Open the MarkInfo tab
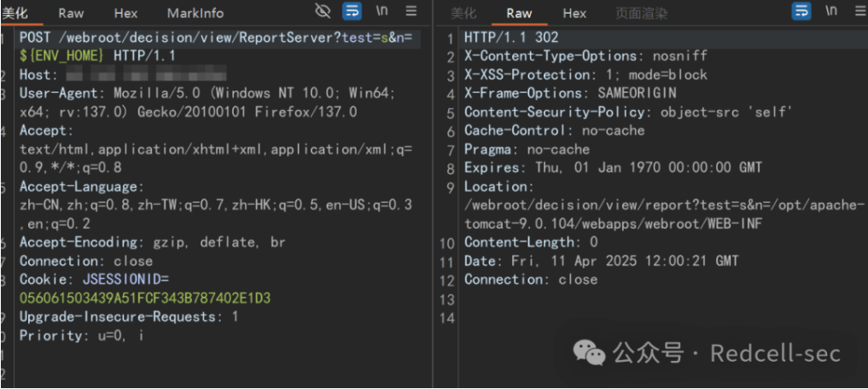868x389 pixels. [x=195, y=13]
